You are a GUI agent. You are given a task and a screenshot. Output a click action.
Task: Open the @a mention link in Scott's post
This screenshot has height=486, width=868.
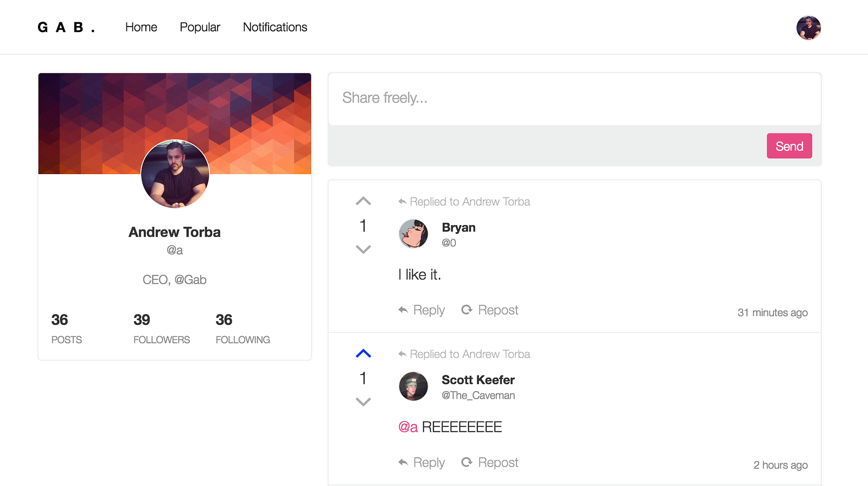tap(408, 427)
